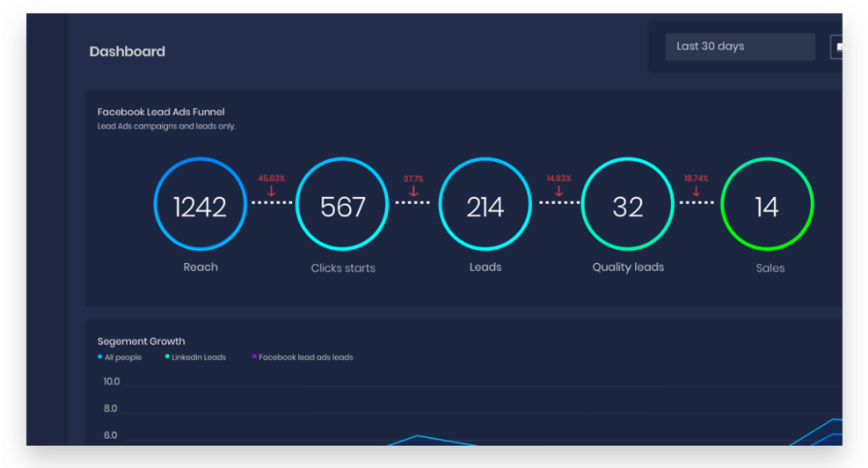This screenshot has height=468, width=868.
Task: Click the Sales circle showing 14
Action: pos(767,207)
